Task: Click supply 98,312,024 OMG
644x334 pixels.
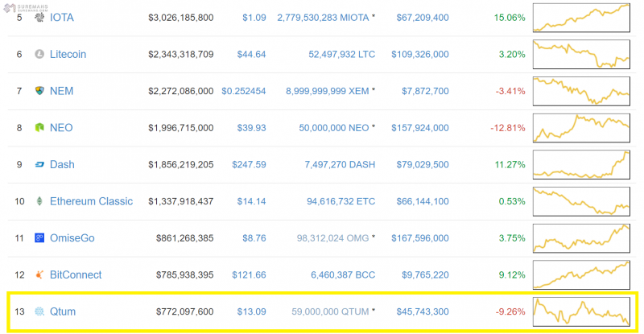Action: click(332, 238)
